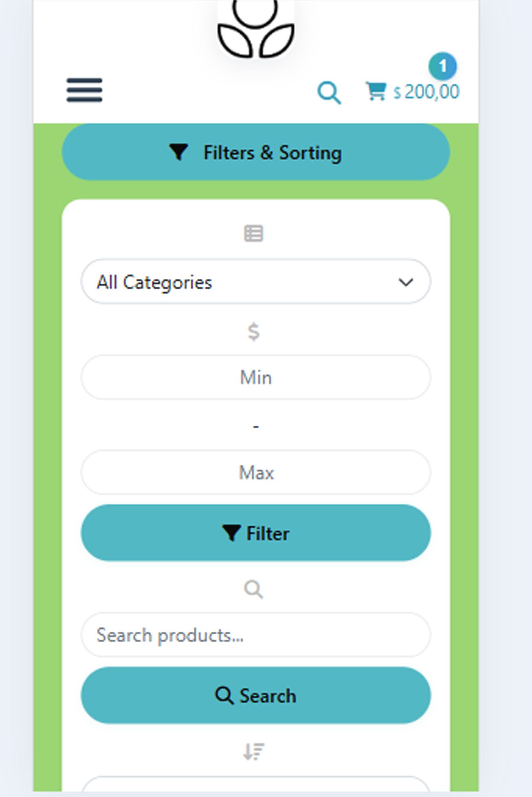Open the shopping cart icon

tap(375, 91)
